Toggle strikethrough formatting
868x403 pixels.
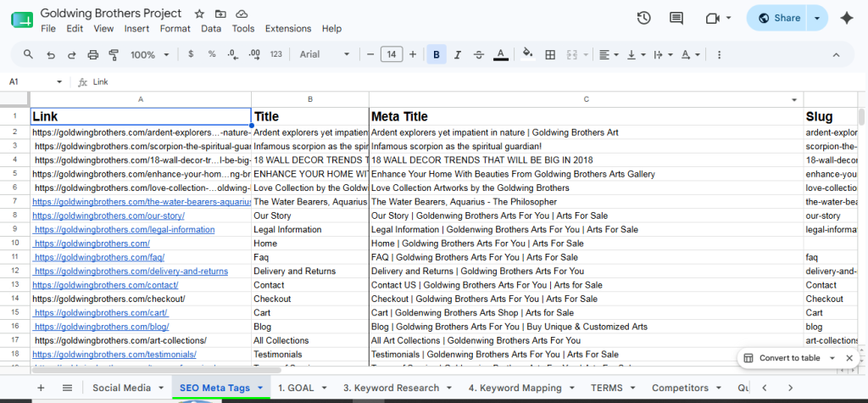coord(479,54)
